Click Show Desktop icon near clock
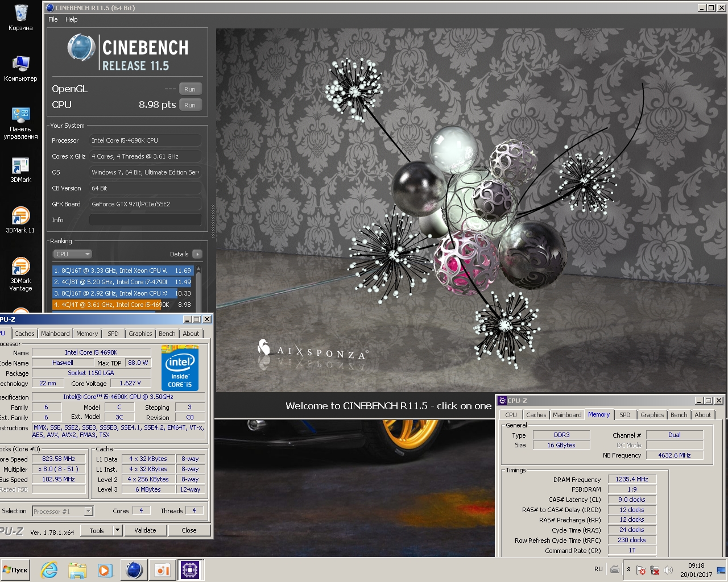 tap(721, 570)
